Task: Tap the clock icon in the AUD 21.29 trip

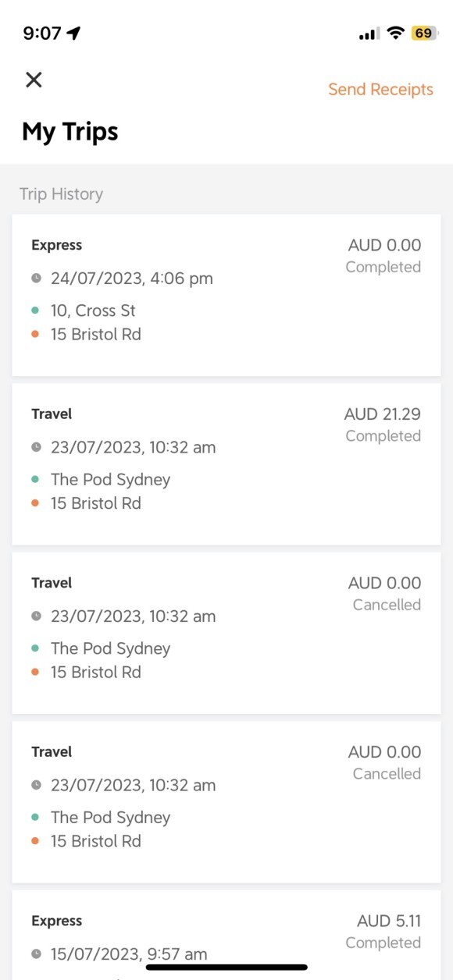Action: 36,448
